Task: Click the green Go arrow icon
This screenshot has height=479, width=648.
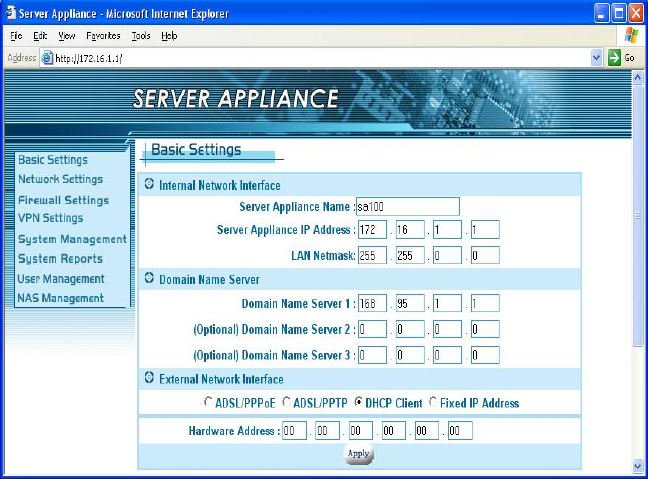Action: pyautogui.click(x=614, y=58)
